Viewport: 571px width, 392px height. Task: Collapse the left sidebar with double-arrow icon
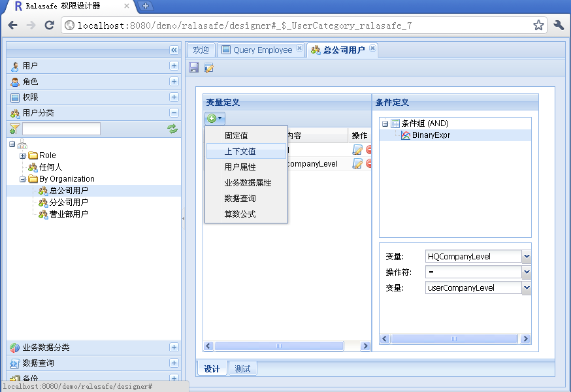pos(174,50)
